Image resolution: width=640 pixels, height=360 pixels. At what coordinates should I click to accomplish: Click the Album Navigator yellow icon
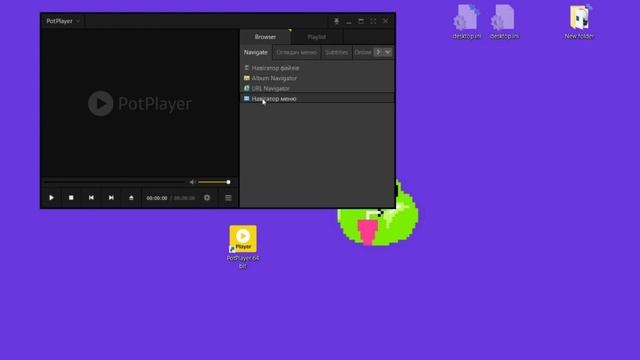point(247,78)
